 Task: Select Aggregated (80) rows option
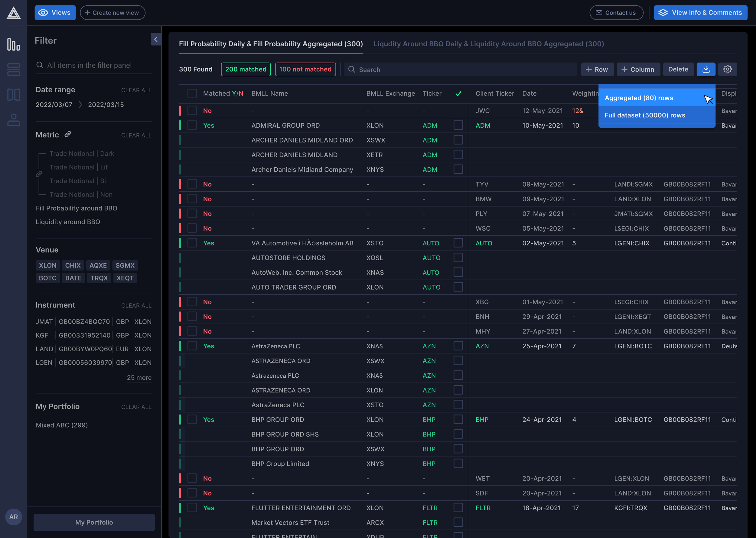[x=638, y=98]
